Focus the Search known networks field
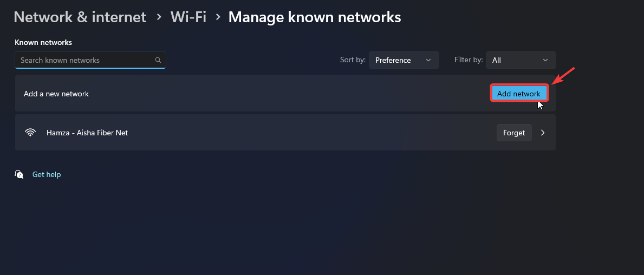The image size is (644, 275). 84,60
